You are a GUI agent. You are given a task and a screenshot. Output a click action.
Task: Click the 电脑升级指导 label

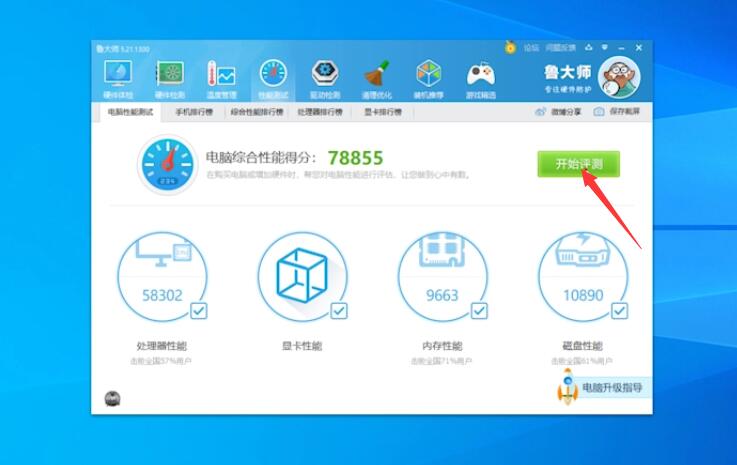click(x=612, y=387)
